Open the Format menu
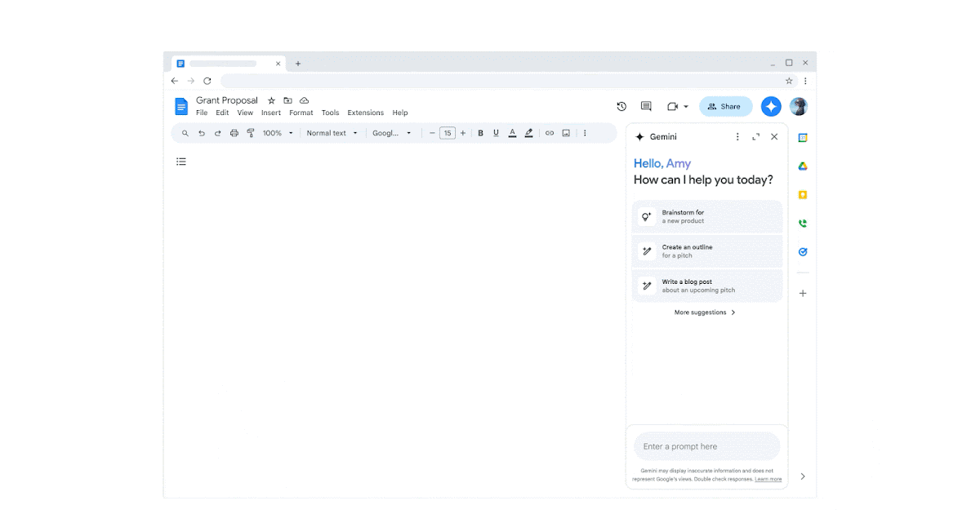This screenshot has width=980, height=514. tap(301, 113)
